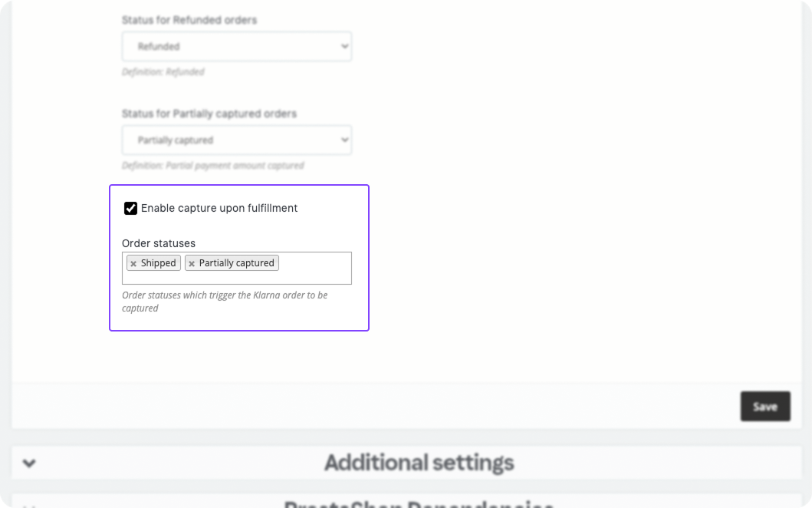812x508 pixels.
Task: Open the Status for Refunded orders dropdown
Action: click(x=237, y=46)
